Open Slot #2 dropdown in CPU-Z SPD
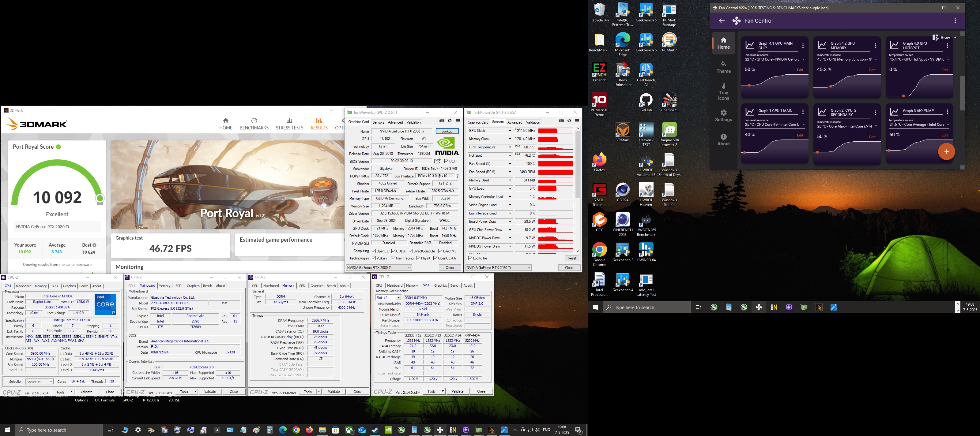Image resolution: width=980 pixels, height=436 pixels. [x=388, y=298]
